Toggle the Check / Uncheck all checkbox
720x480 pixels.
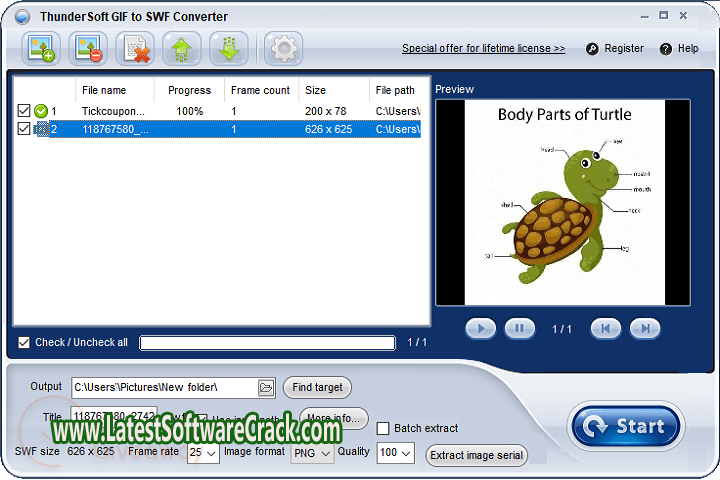(x=24, y=342)
